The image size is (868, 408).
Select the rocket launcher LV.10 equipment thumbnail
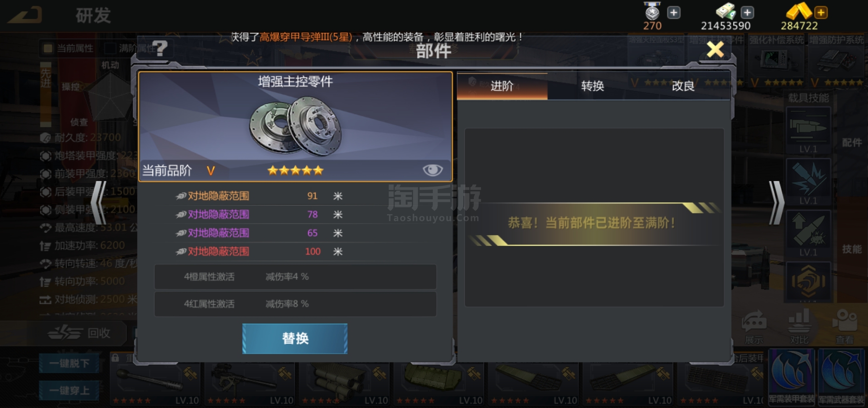(344, 384)
